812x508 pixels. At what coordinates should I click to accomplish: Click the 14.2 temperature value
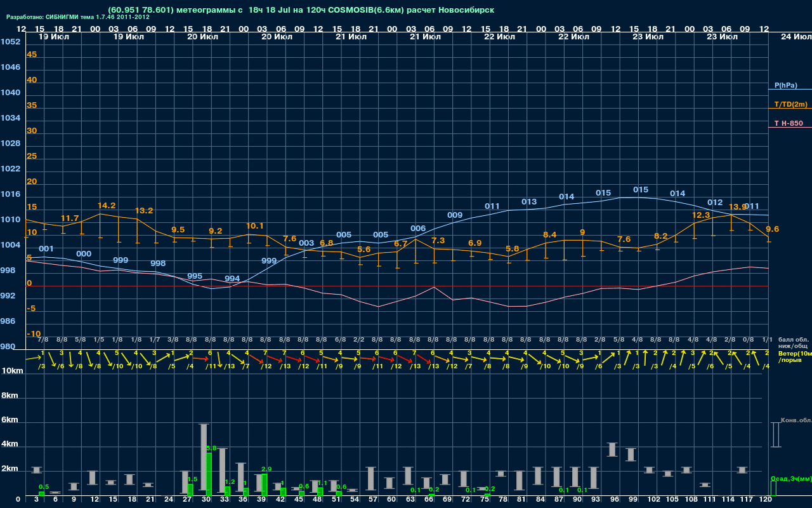click(x=107, y=206)
